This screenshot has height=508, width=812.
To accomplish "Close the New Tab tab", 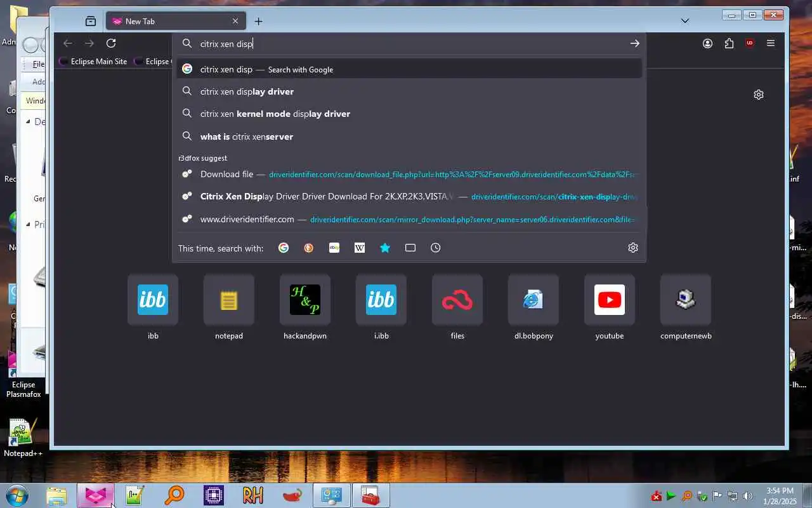I will click(235, 21).
